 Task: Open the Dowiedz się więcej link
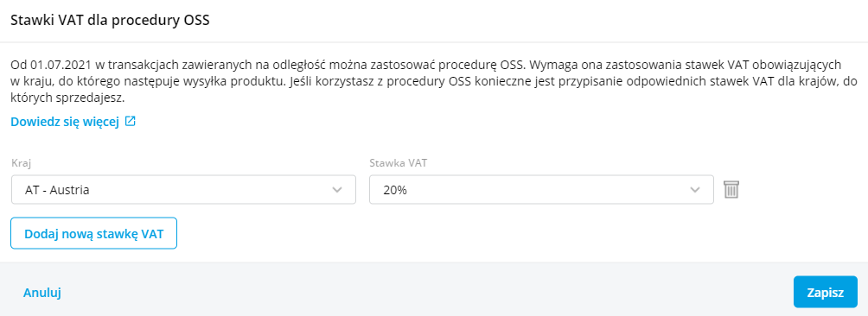[66, 122]
